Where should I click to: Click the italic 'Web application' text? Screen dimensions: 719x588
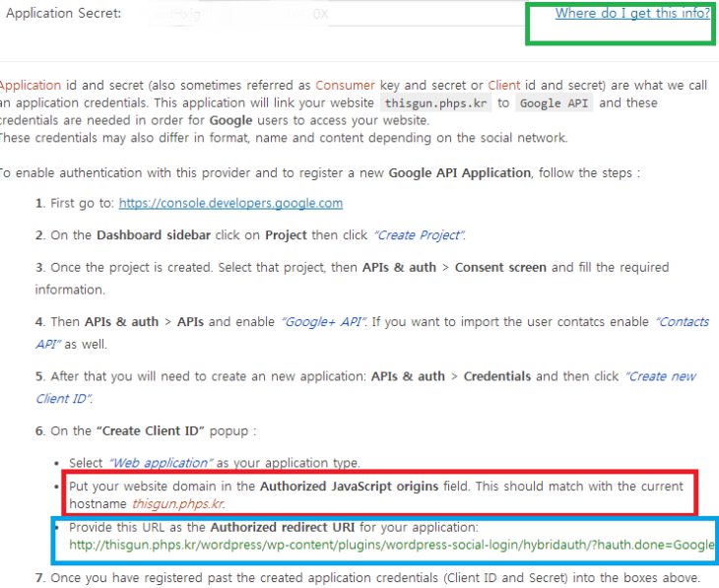pos(161,463)
